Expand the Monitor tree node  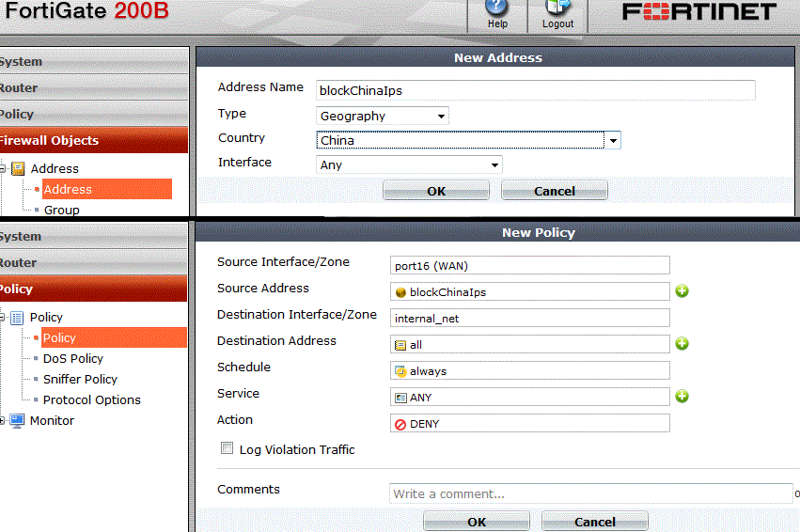pos(3,421)
